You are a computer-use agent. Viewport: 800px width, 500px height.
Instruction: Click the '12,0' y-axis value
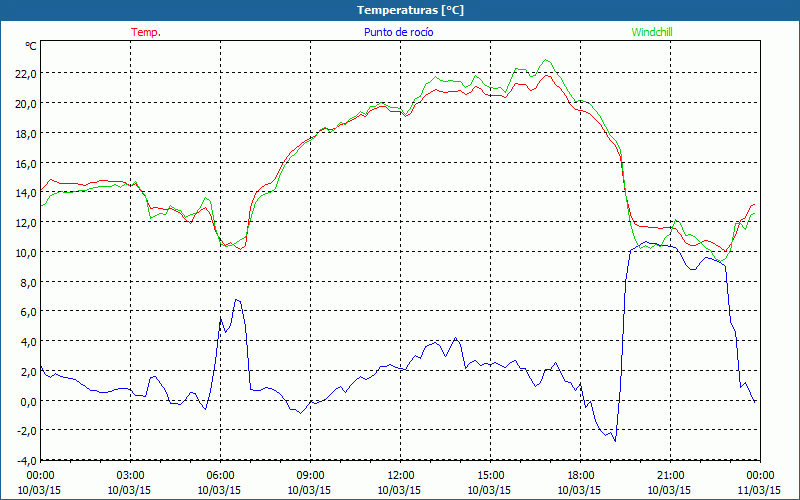pyautogui.click(x=27, y=223)
